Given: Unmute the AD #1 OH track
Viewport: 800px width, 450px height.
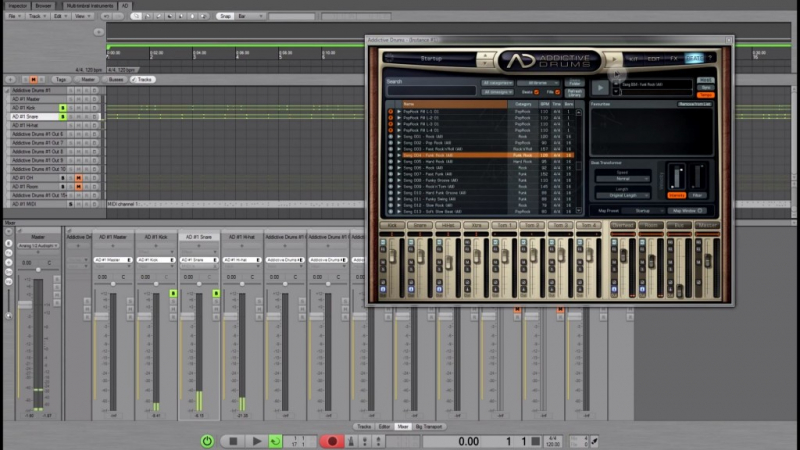Looking at the screenshot, I should (78, 178).
